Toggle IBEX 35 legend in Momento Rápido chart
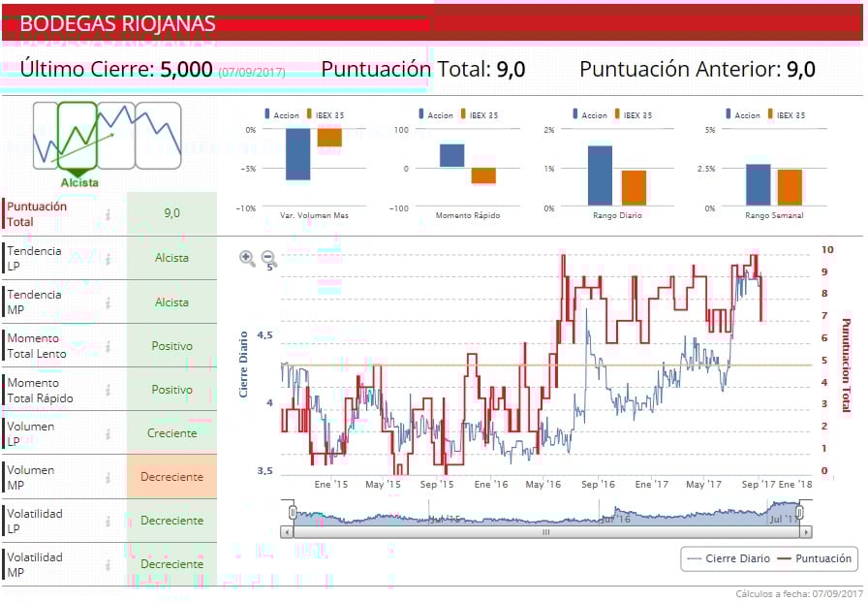Viewport: 868px width, 603px height. click(x=479, y=114)
